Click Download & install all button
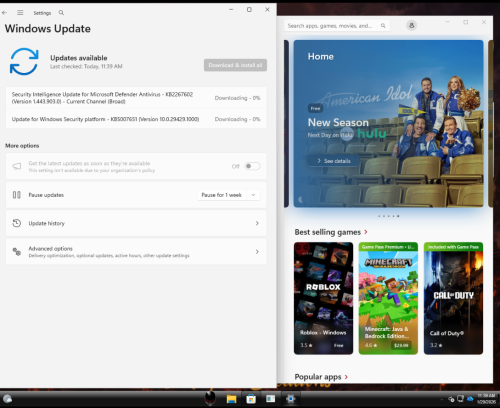Viewport: 500px width, 408px height. pyautogui.click(x=235, y=65)
